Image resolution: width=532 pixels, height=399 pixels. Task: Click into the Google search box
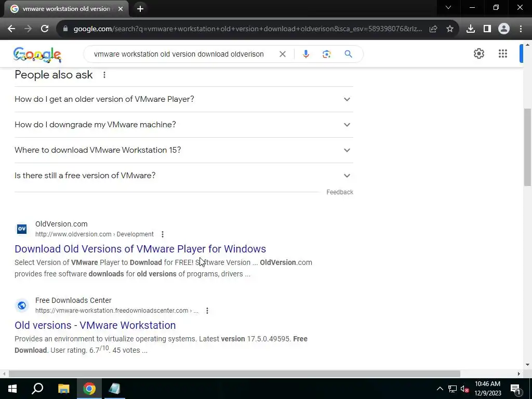tap(179, 54)
